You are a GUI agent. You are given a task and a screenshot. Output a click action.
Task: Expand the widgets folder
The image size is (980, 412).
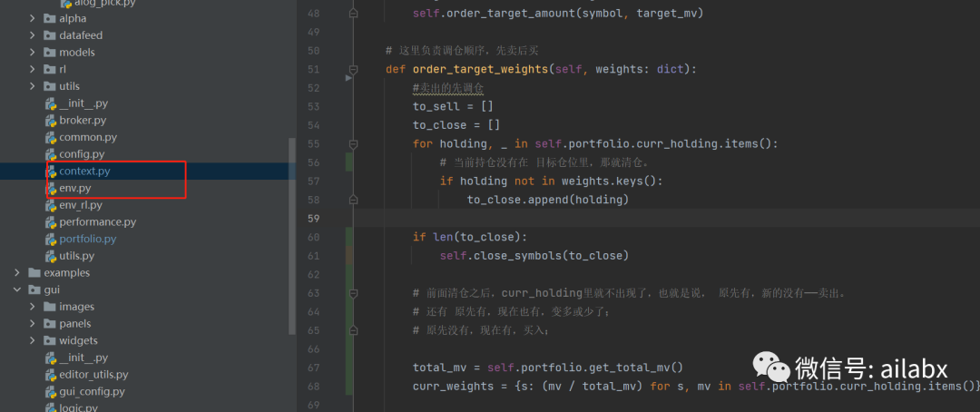(33, 340)
